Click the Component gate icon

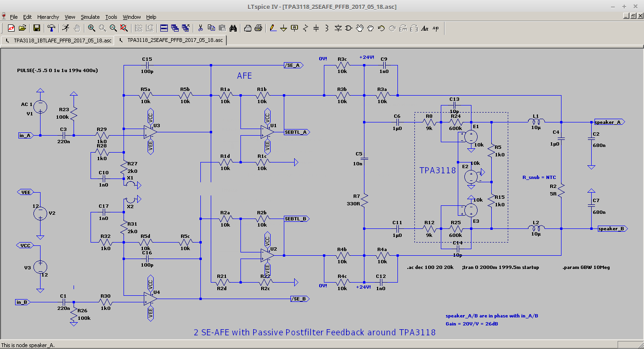tap(349, 28)
